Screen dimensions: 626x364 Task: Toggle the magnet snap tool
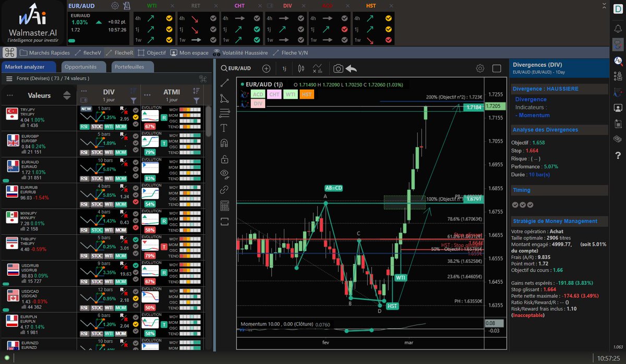[225, 143]
